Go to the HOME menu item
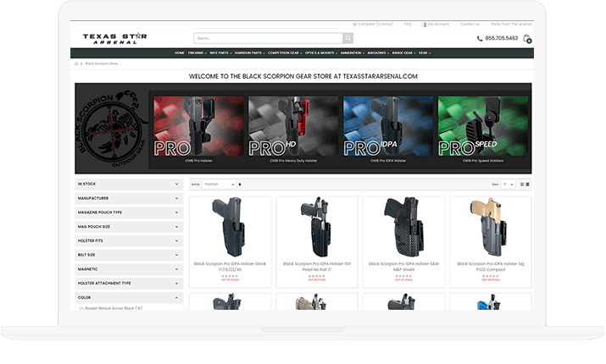This screenshot has width=606, height=364. click(x=180, y=52)
